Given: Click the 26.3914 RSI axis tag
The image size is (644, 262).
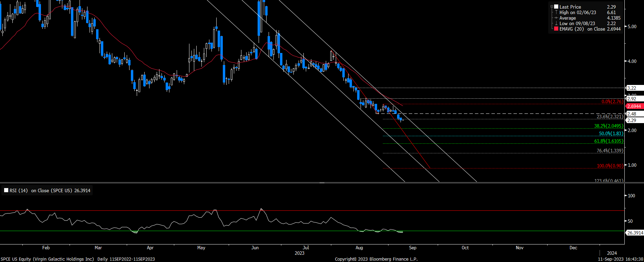Looking at the screenshot, I should coord(635,233).
